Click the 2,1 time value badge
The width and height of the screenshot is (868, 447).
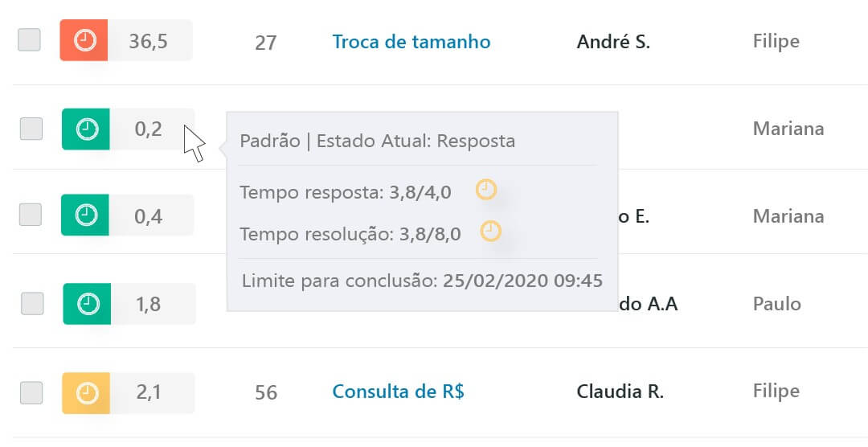[149, 392]
